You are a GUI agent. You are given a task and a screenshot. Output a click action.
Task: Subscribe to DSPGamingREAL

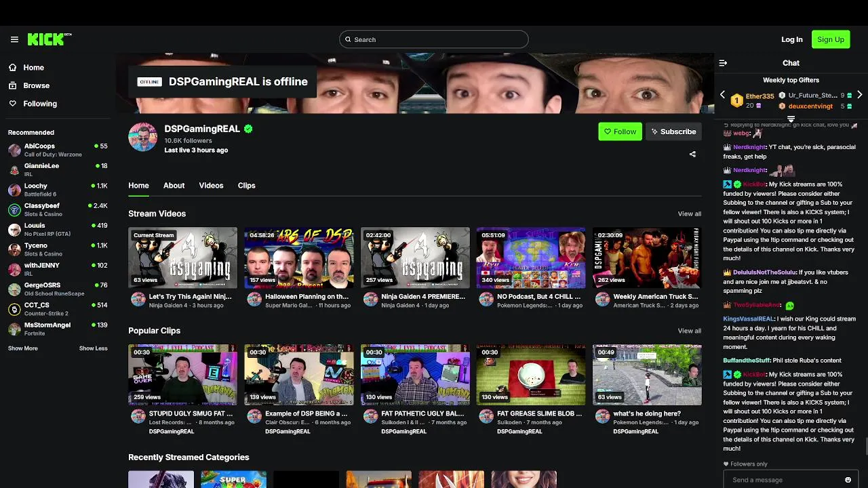pos(673,131)
